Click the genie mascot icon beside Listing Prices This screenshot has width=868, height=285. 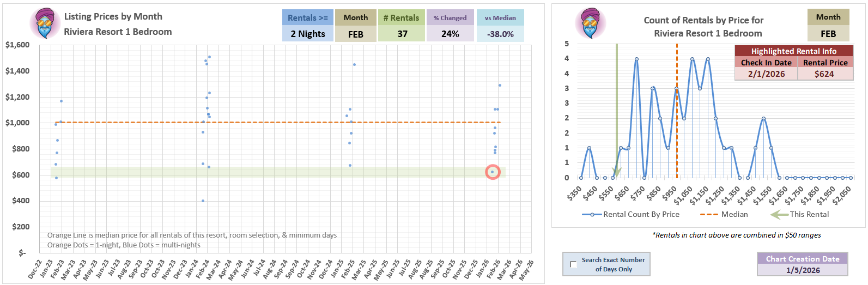(45, 23)
